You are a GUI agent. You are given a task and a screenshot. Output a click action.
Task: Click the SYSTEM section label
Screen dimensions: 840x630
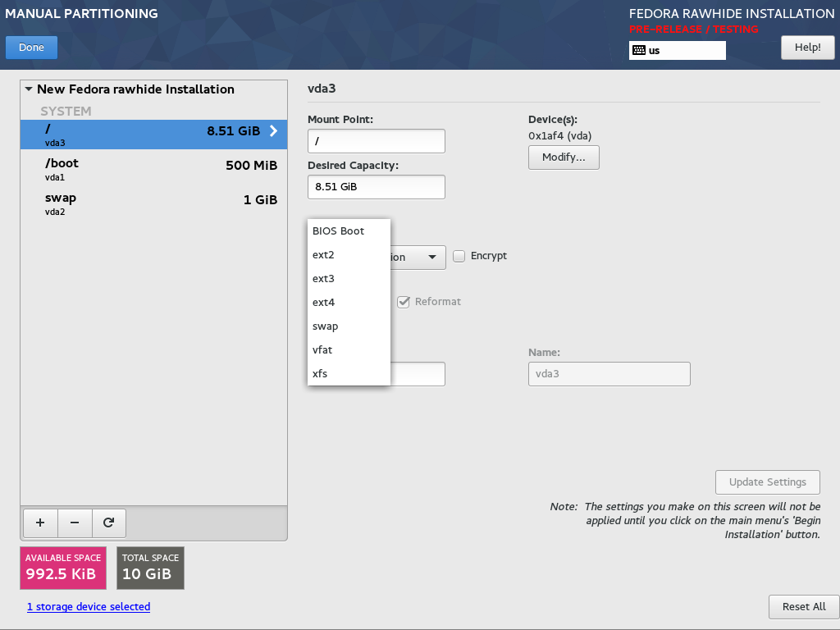(x=66, y=112)
